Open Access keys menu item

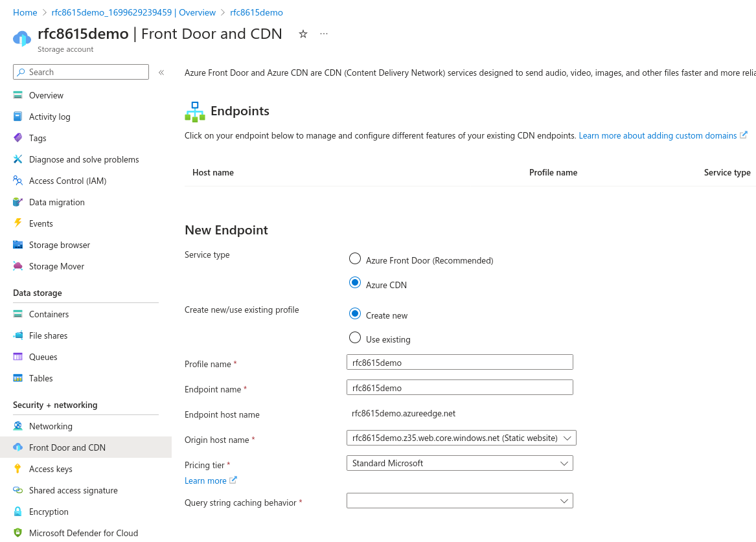click(51, 469)
